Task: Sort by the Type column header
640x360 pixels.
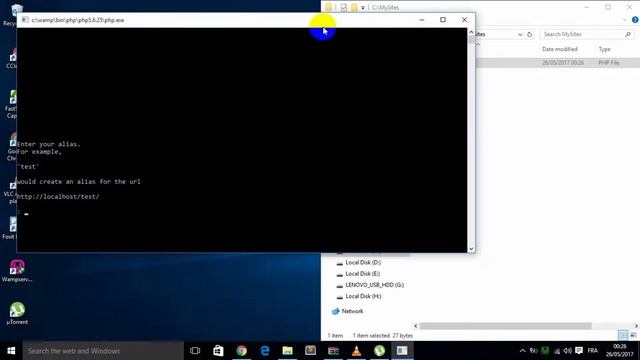Action: (604, 49)
